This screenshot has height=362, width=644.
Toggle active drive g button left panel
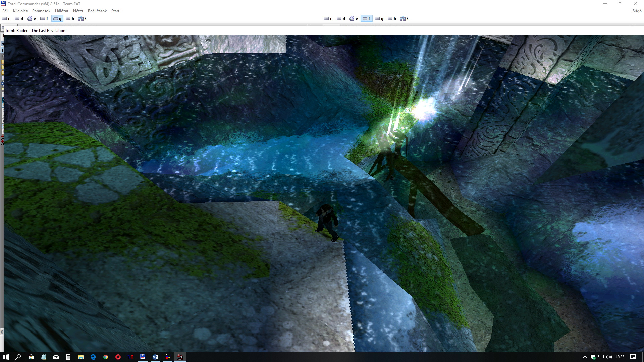(x=57, y=19)
